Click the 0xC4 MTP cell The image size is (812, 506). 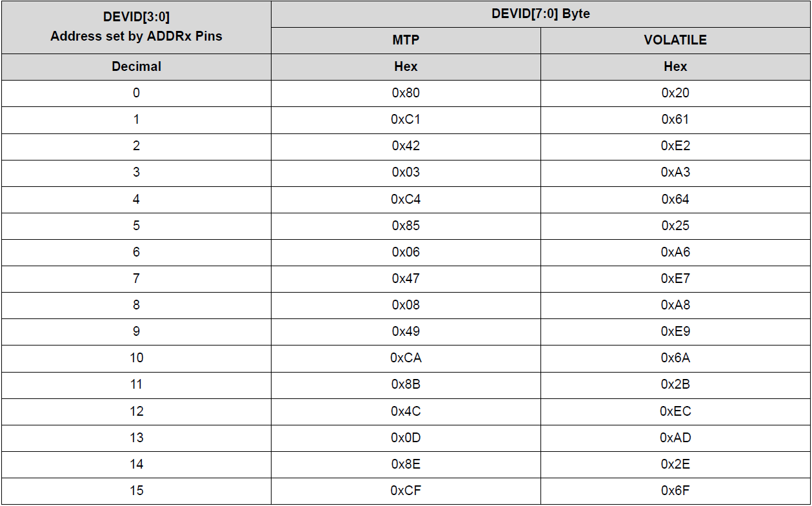406,199
